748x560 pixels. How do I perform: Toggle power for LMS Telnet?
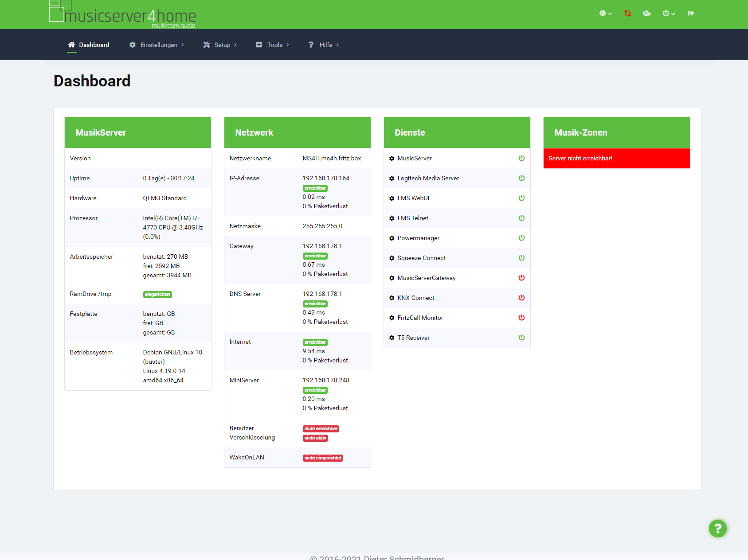pos(521,218)
